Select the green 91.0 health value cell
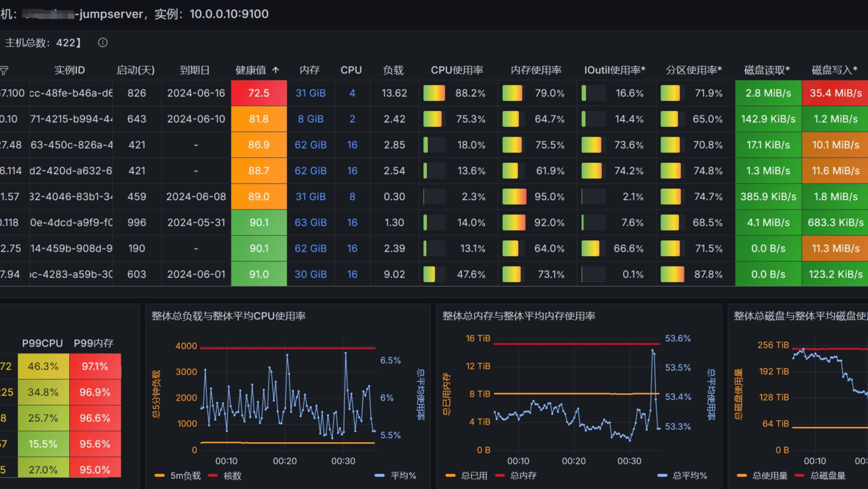Image resolution: width=868 pixels, height=489 pixels. [x=259, y=274]
